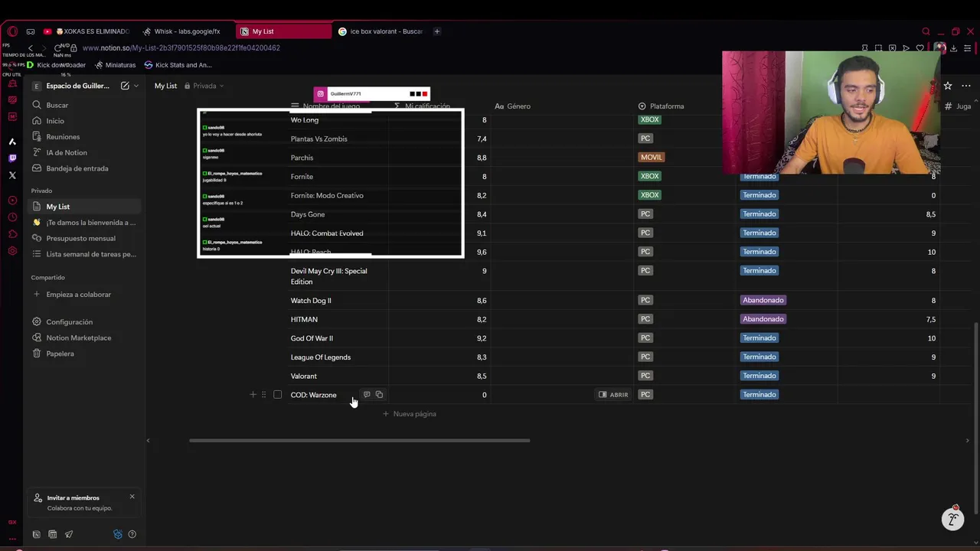Open Papelera trash

(84, 354)
